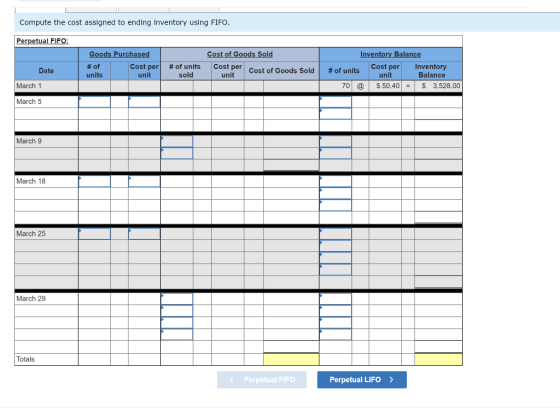Click the chevron arrow on Perpetual LIFO button
Image resolution: width=560 pixels, height=409 pixels.
(x=391, y=379)
